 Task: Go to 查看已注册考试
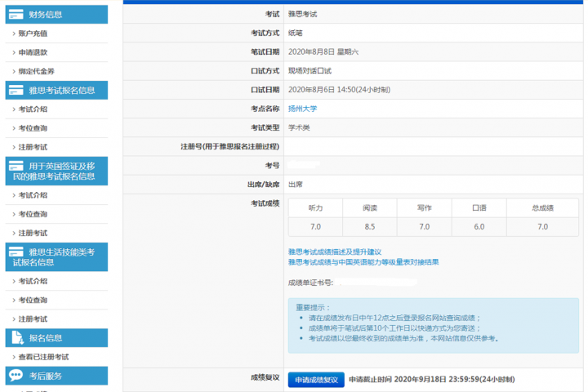pyautogui.click(x=43, y=357)
